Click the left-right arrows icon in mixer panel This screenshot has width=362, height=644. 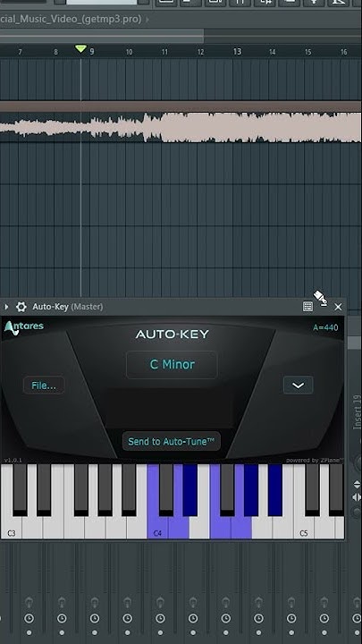[357, 498]
